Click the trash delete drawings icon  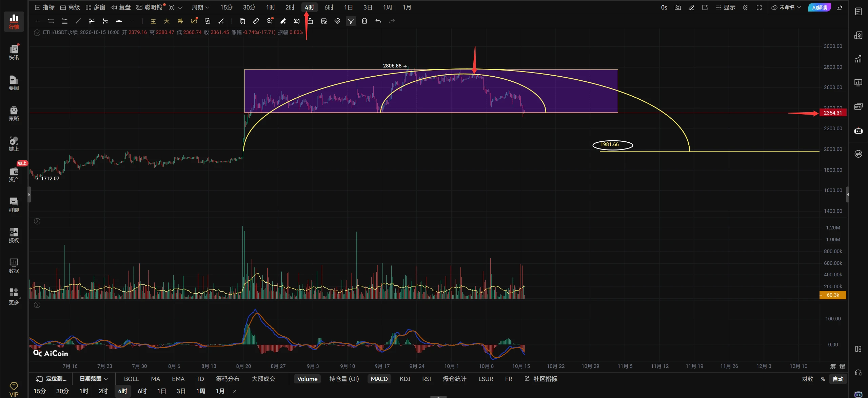point(364,21)
